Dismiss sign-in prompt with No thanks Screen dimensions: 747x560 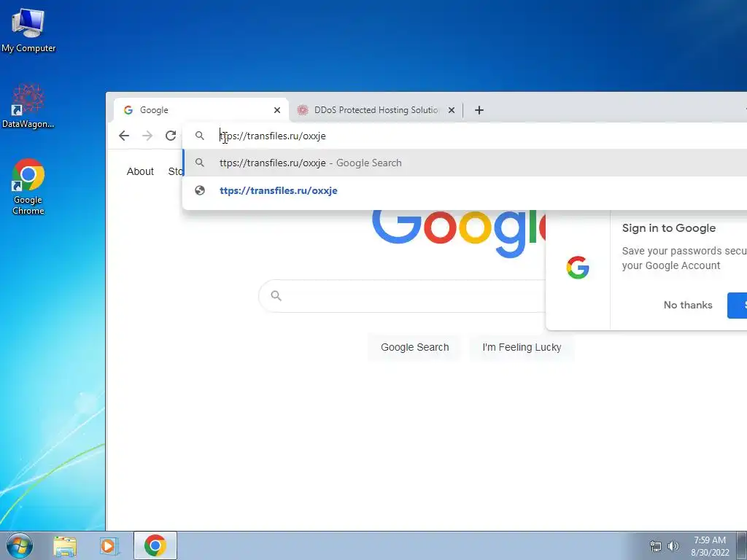[688, 305]
